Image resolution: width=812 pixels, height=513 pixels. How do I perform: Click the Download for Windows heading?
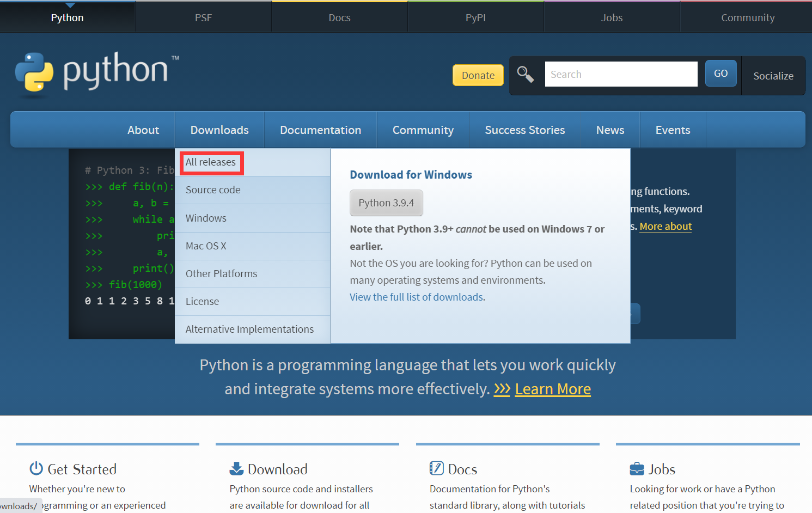[x=411, y=175]
